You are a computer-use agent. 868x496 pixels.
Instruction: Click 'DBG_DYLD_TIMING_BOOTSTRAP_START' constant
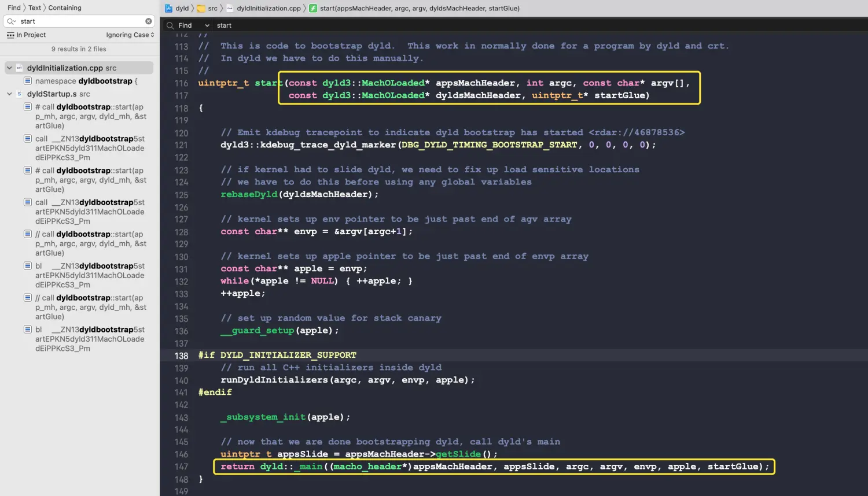(490, 145)
